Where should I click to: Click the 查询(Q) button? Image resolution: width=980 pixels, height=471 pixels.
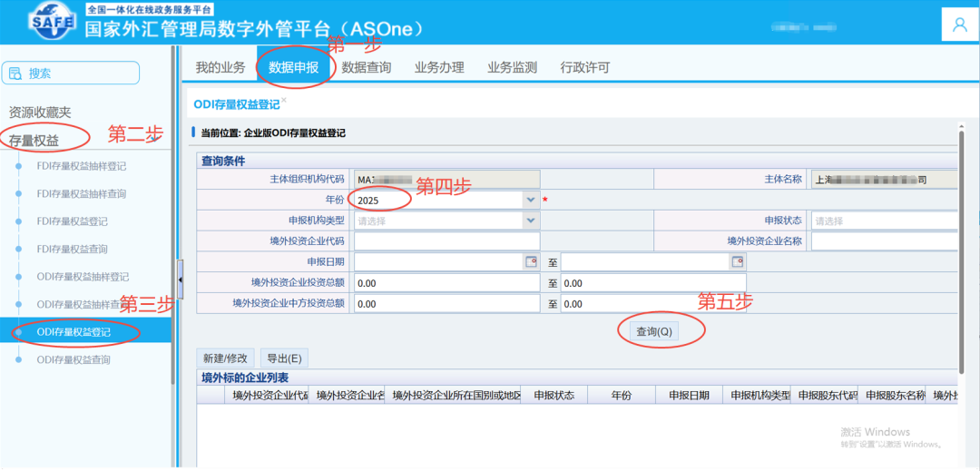(654, 332)
